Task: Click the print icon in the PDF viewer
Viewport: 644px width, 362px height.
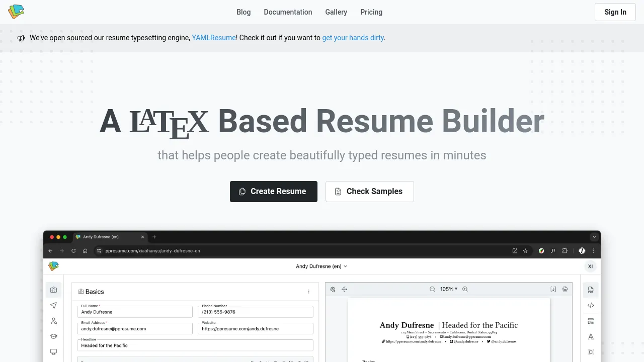Action: click(565, 289)
